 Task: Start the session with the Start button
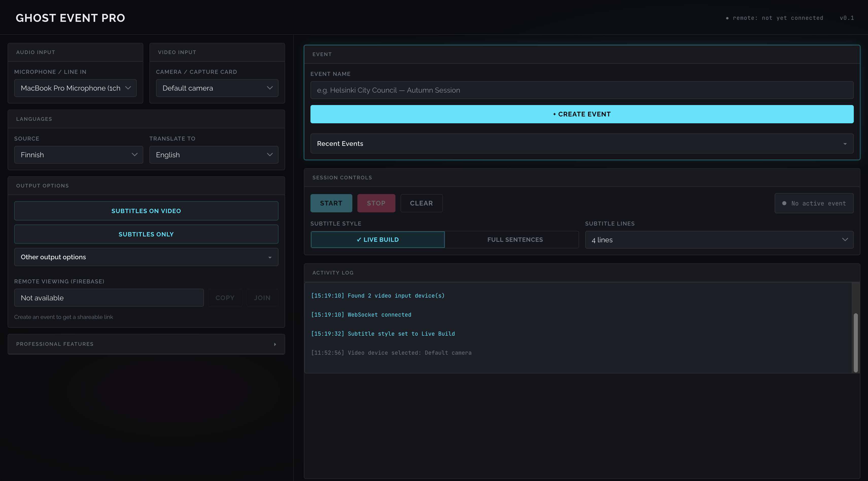coord(331,203)
